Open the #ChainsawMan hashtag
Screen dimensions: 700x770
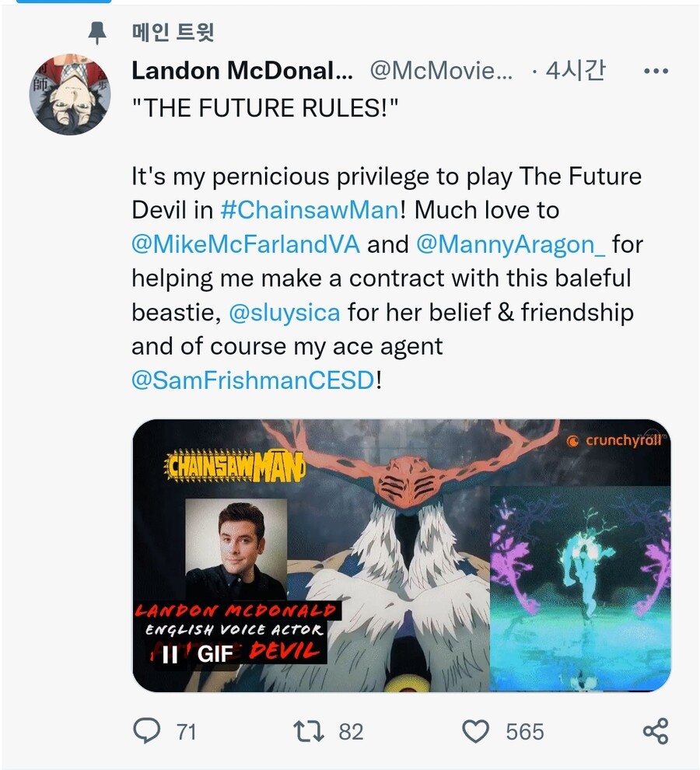(x=310, y=210)
